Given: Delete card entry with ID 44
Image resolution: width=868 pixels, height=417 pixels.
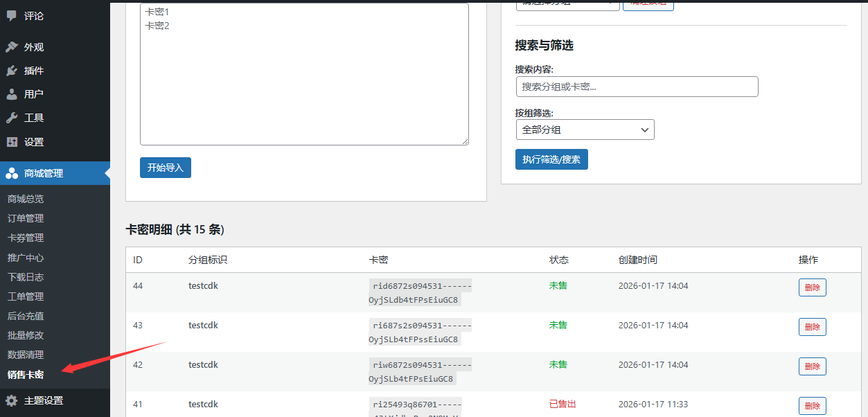Looking at the screenshot, I should 812,287.
